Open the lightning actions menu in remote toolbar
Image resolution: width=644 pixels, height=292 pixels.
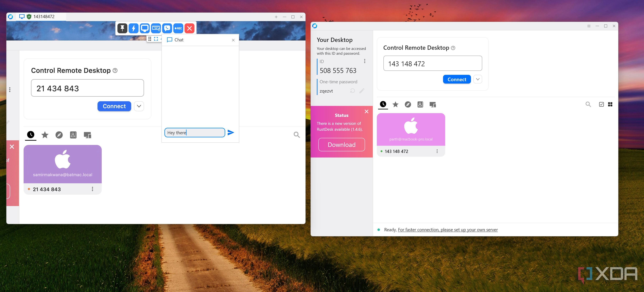click(x=133, y=28)
